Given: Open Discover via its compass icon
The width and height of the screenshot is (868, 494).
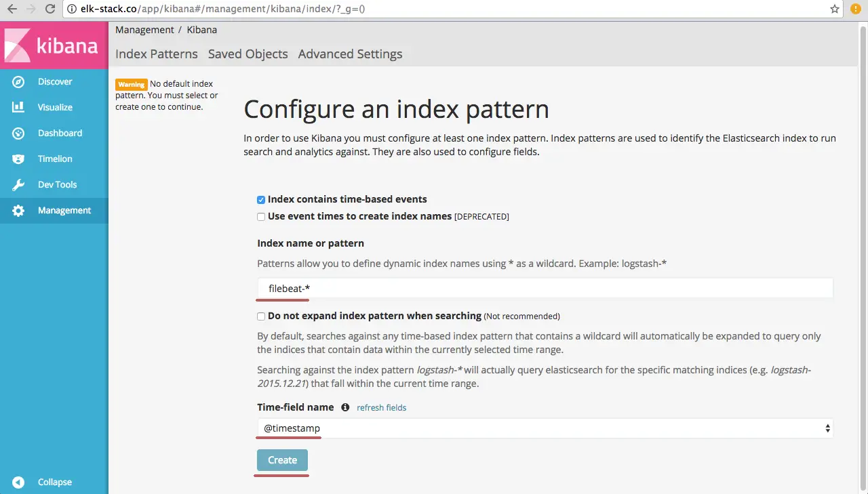Looking at the screenshot, I should (x=18, y=82).
